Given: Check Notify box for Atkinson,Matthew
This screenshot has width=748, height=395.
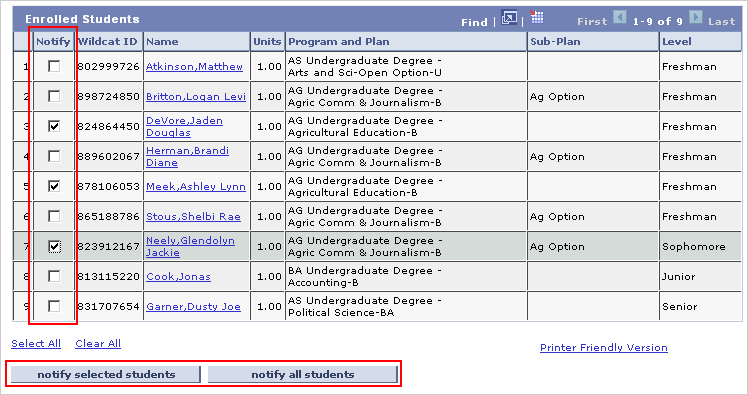Looking at the screenshot, I should pyautogui.click(x=54, y=66).
